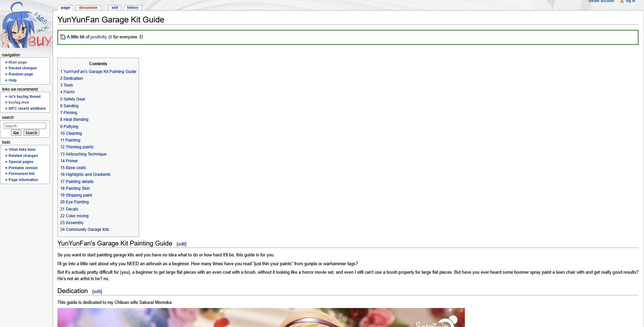Jump to Thinning paints section

click(x=77, y=147)
